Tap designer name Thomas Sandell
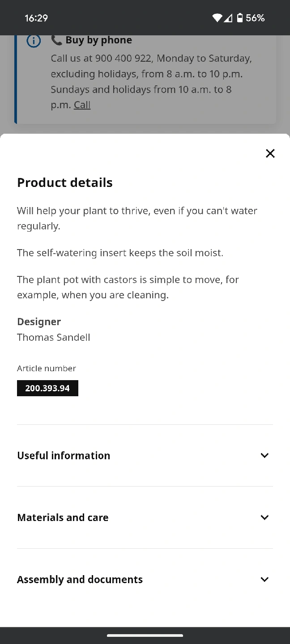 coord(54,337)
